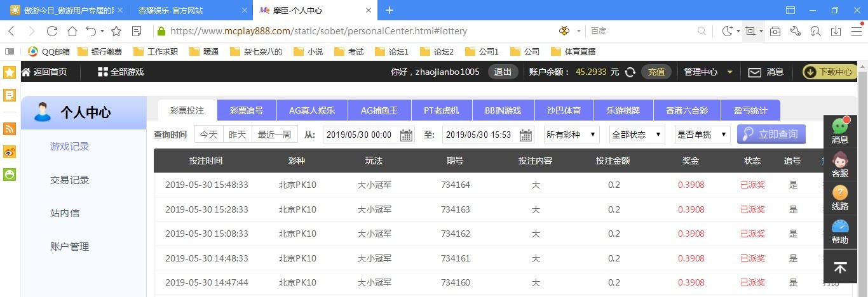Select 今天 query time option
868x297 pixels.
pyautogui.click(x=208, y=135)
